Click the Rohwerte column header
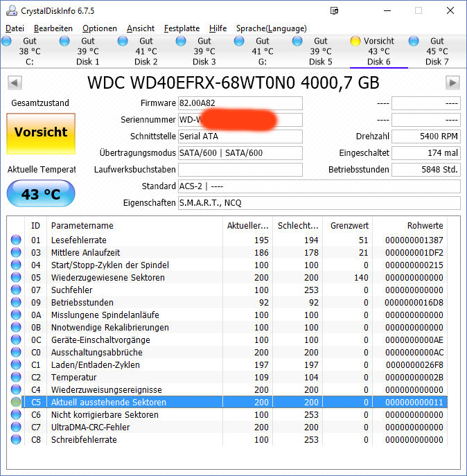Image resolution: width=467 pixels, height=476 pixels. click(410, 226)
